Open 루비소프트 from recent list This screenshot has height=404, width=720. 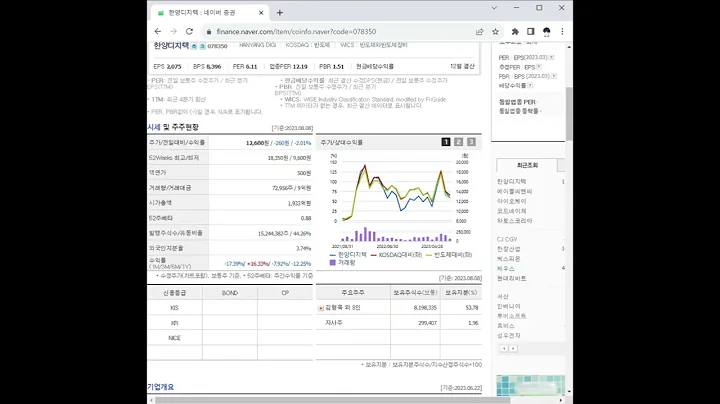[511, 316]
